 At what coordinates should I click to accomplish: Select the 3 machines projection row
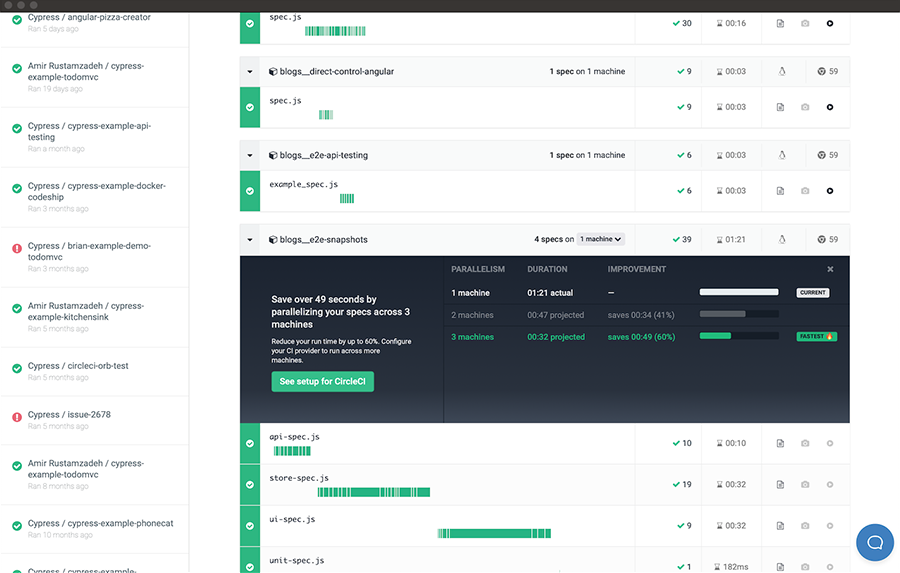pyautogui.click(x=646, y=336)
